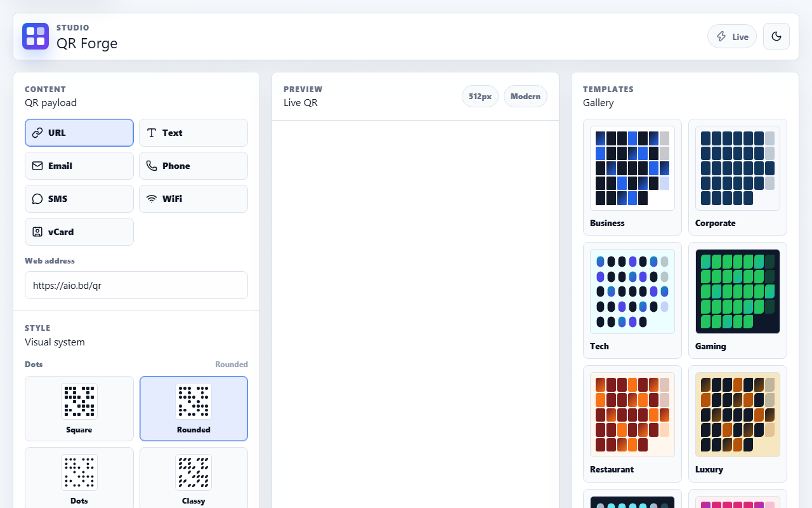
Task: Select the Text payload type
Action: pos(193,133)
